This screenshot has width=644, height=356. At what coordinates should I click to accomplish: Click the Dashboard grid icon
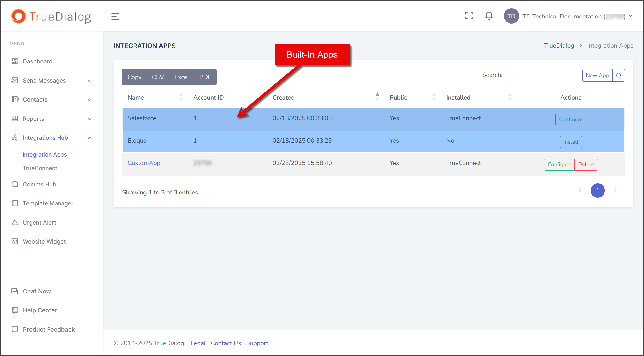click(x=15, y=61)
